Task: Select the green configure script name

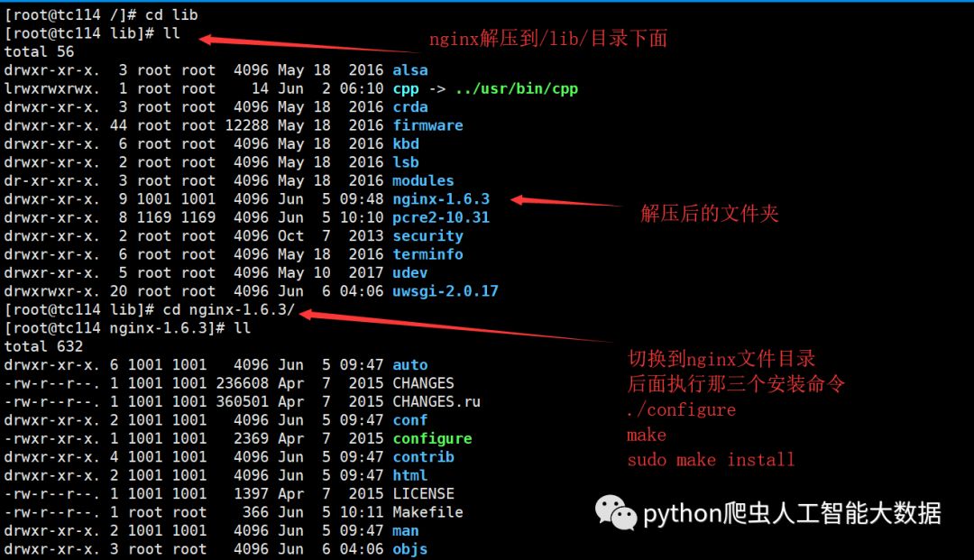Action: [x=432, y=439]
